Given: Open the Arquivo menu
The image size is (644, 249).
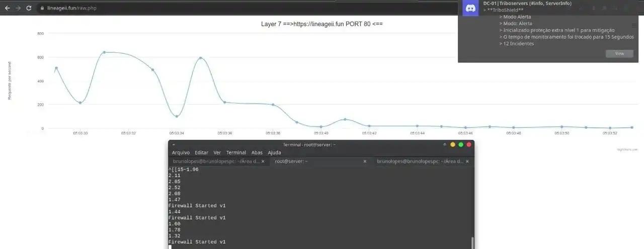Looking at the screenshot, I should (181, 152).
